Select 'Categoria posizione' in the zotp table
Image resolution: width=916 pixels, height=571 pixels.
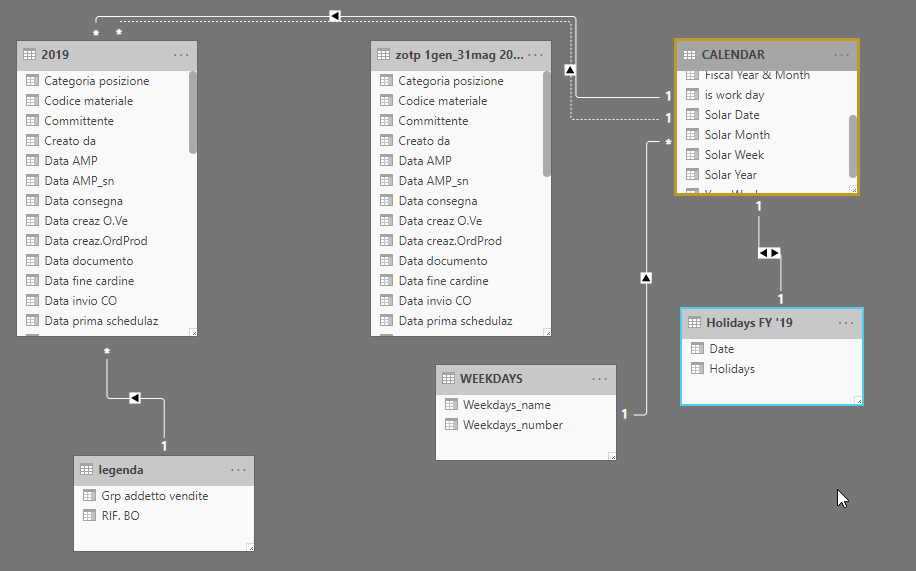point(450,81)
